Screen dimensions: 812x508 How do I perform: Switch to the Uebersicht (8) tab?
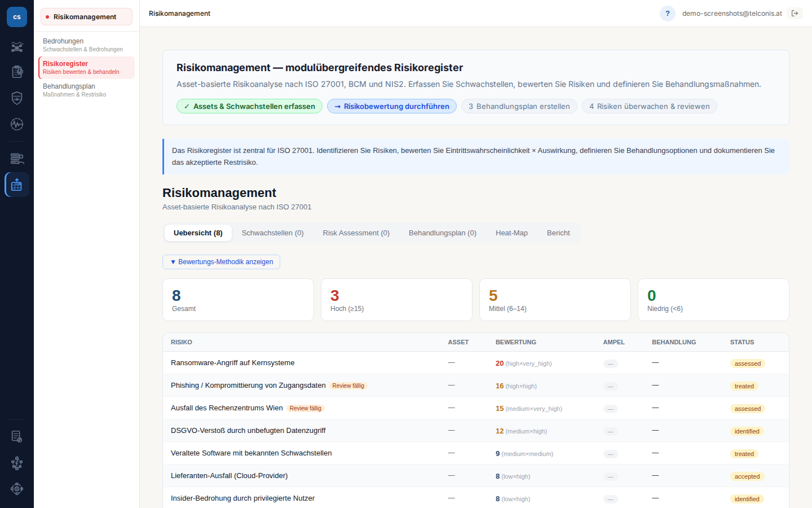click(x=198, y=233)
